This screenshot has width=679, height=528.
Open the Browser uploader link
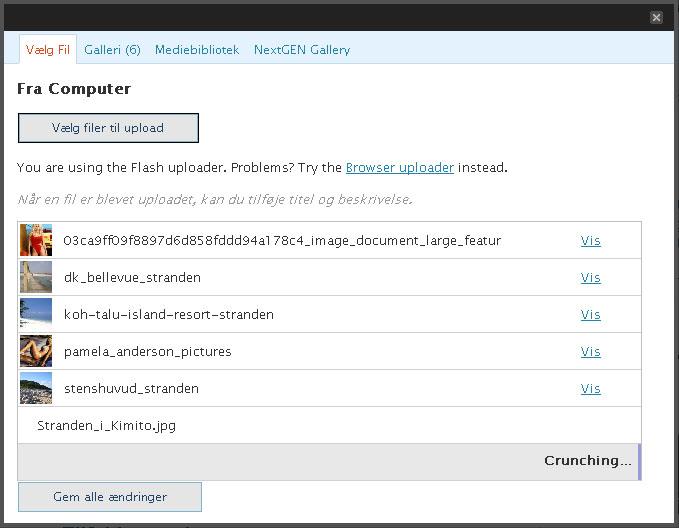(400, 168)
